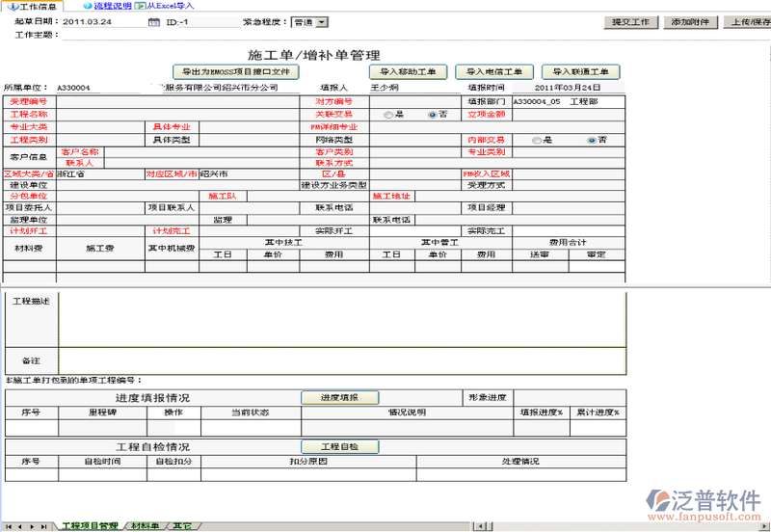Go to last sheet navigation arrow
Screen dimensions: 771x532
tap(43, 526)
